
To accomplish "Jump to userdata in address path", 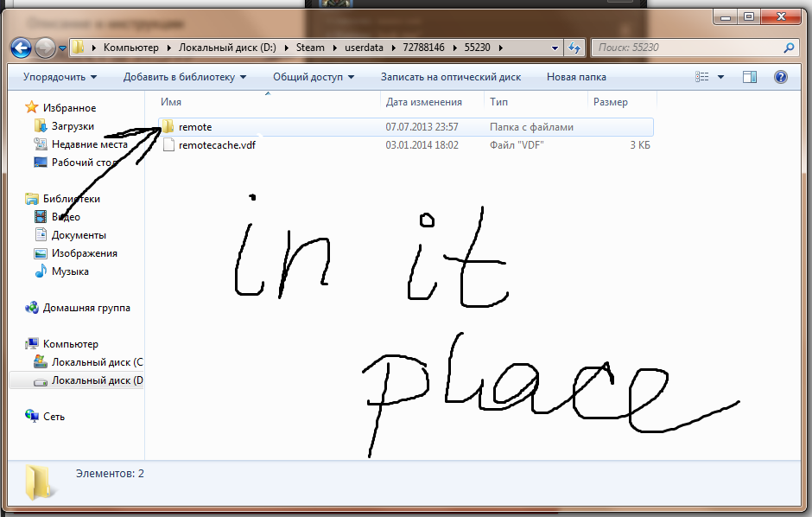I will pyautogui.click(x=364, y=48).
